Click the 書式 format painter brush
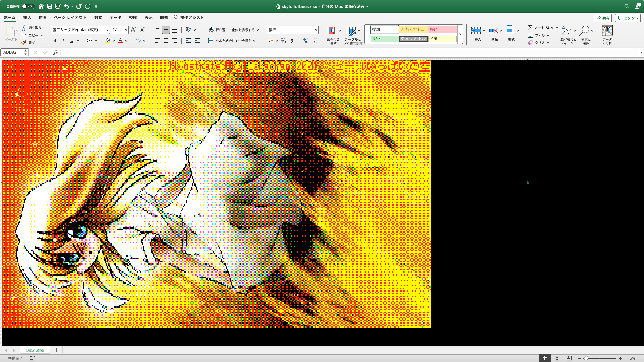The height and width of the screenshot is (362, 644). pyautogui.click(x=24, y=43)
